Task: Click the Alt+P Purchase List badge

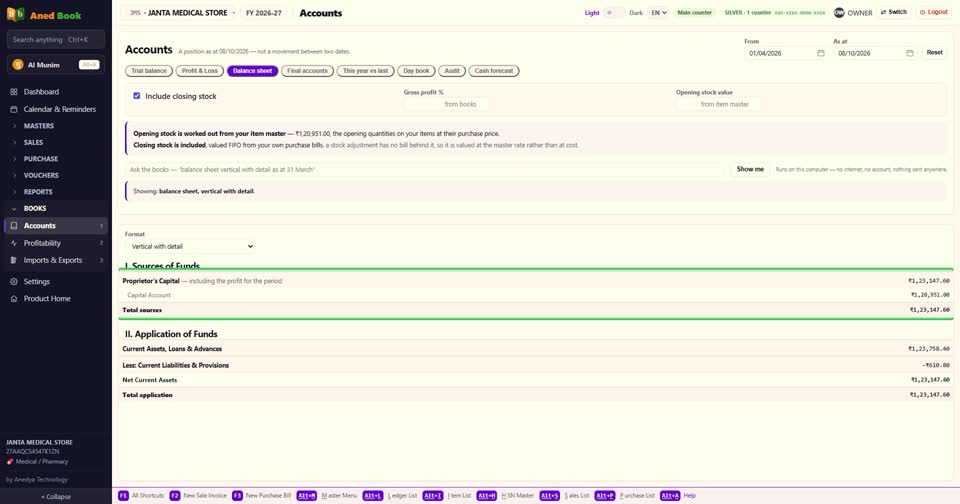Action: [604, 495]
